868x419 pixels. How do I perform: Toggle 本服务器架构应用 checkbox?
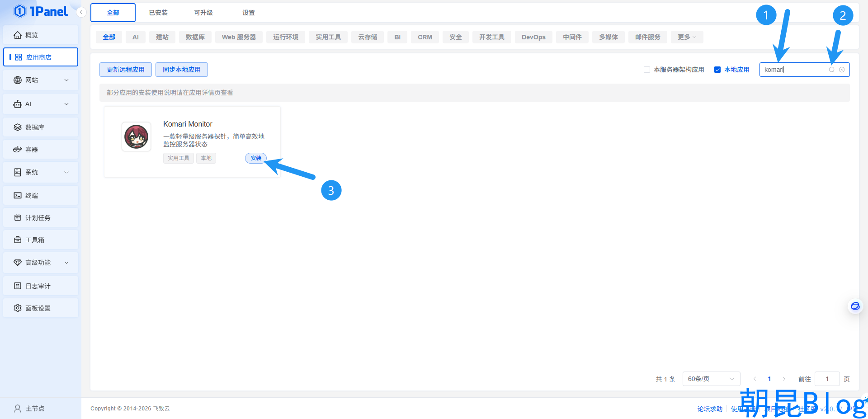[647, 70]
